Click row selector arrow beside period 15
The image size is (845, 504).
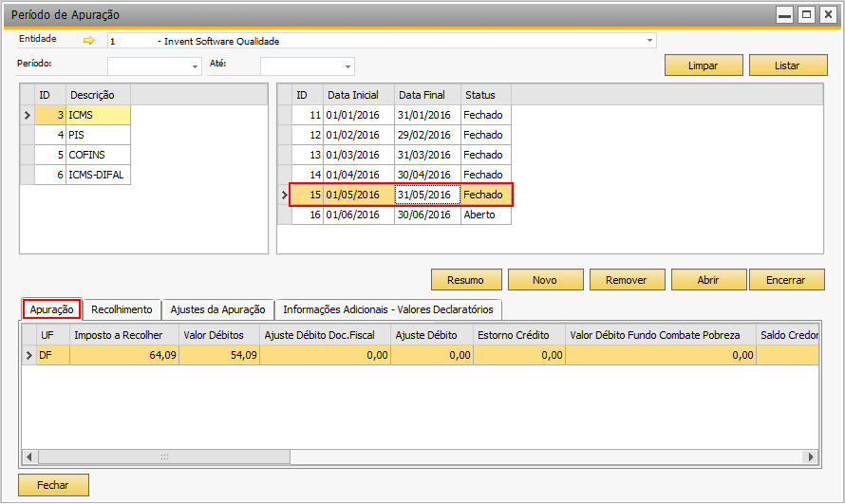tap(285, 195)
